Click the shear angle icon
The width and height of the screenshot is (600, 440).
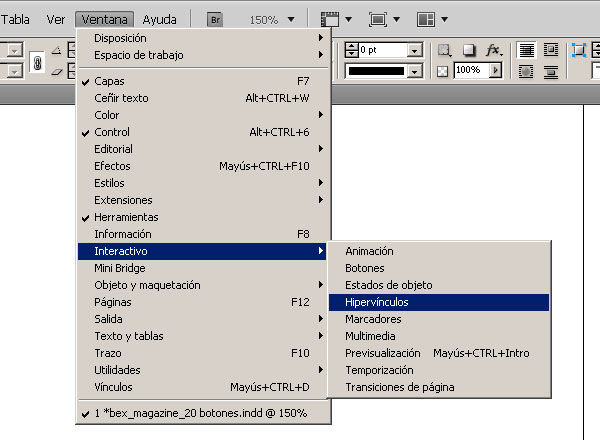pos(57,71)
